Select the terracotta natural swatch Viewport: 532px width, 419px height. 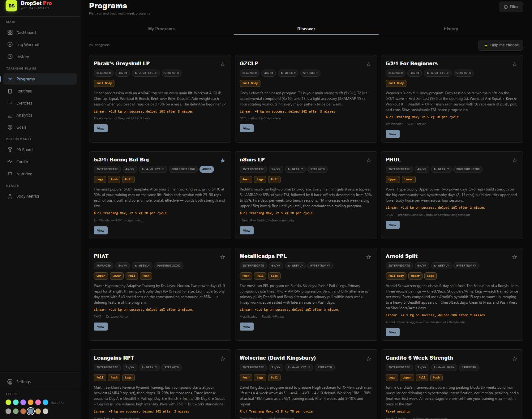point(23,411)
